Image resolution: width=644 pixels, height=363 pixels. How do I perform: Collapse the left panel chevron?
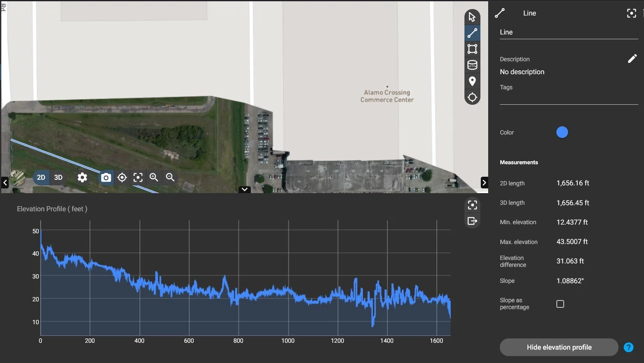tap(5, 182)
